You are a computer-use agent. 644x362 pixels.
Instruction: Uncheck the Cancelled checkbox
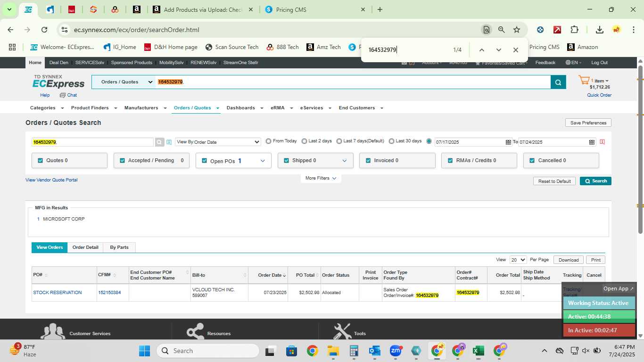click(x=532, y=161)
